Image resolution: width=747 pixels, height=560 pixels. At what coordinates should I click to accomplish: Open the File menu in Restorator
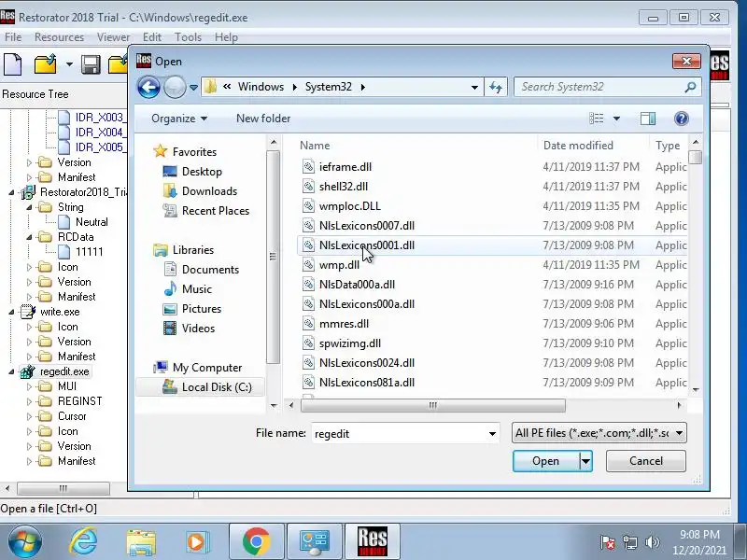13,37
